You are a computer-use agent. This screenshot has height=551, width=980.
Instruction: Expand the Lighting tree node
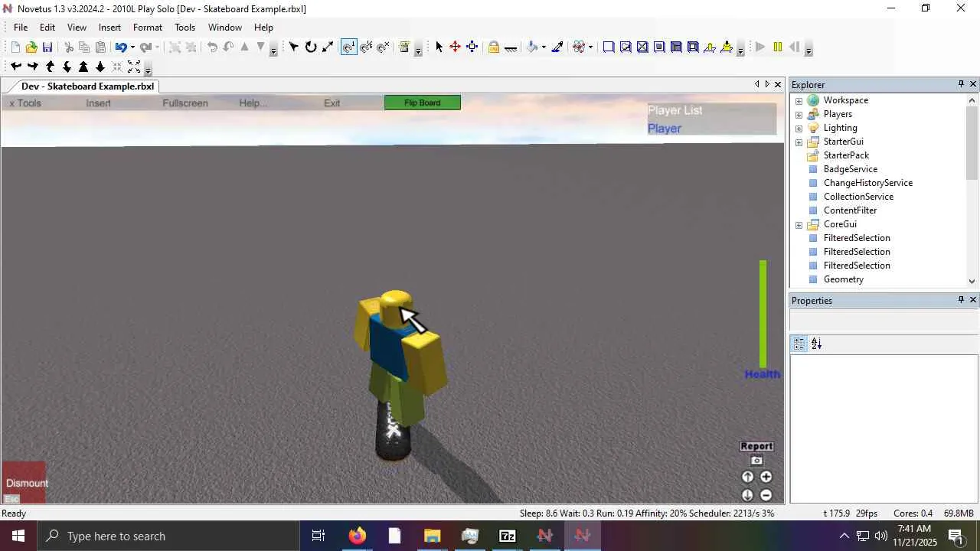(x=799, y=128)
